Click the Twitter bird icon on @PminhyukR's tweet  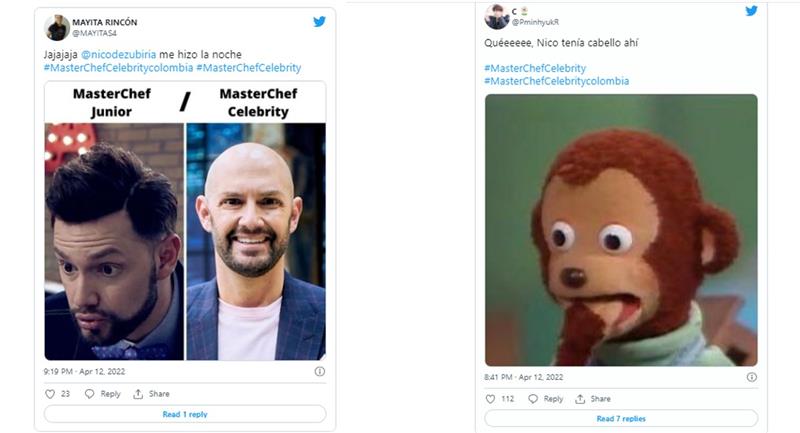751,11
